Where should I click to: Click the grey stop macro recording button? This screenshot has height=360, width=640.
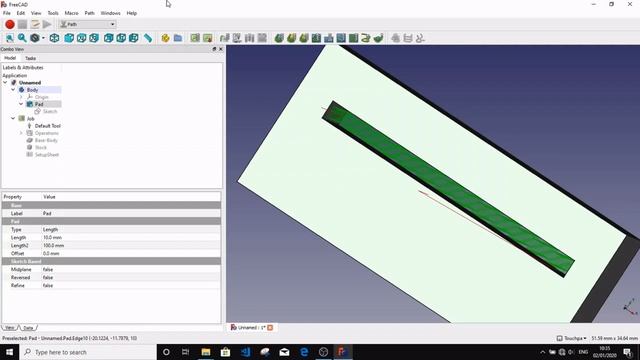(x=22, y=24)
